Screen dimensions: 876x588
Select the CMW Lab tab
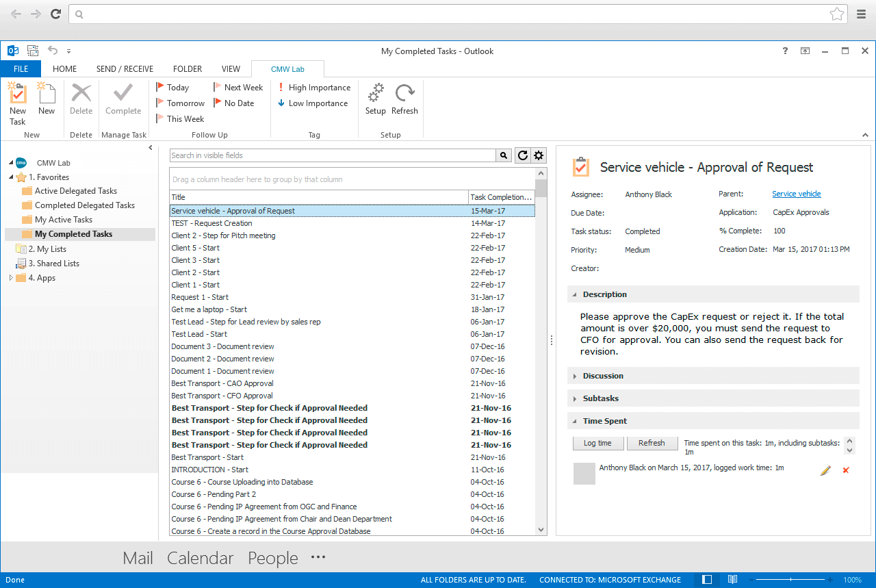287,68
